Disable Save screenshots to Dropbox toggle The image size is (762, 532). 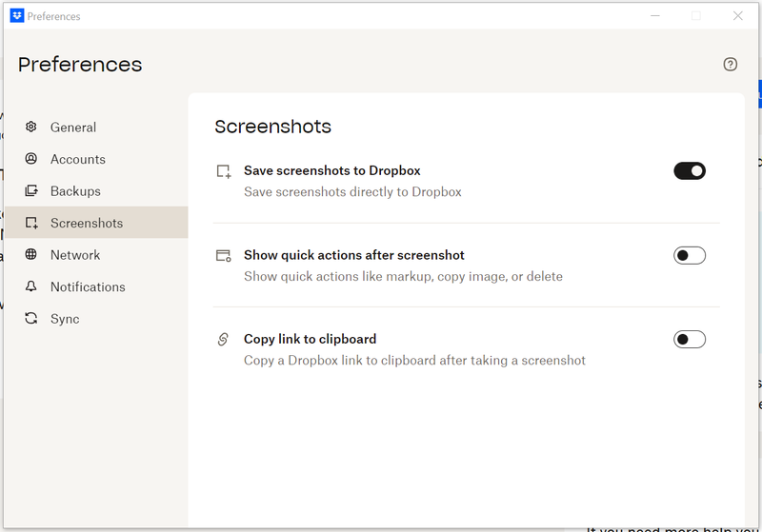tap(690, 171)
